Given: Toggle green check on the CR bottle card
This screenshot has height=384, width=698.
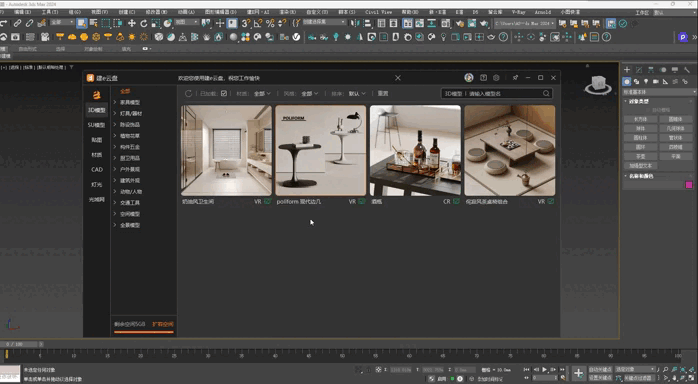Looking at the screenshot, I should tap(456, 202).
